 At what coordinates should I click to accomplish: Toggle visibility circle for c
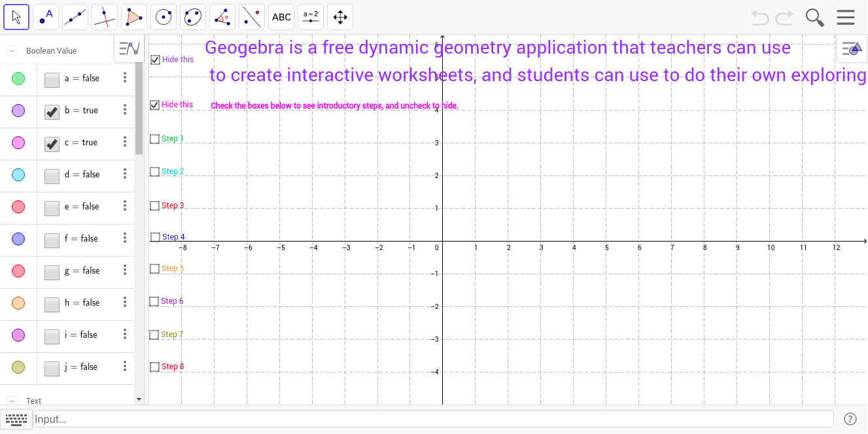(18, 143)
